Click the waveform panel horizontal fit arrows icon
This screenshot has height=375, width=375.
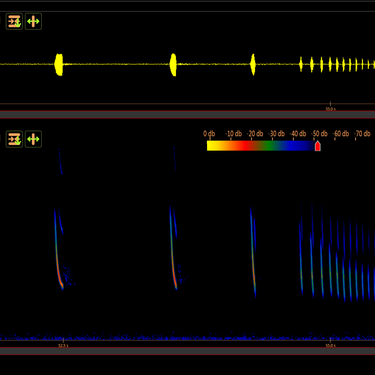coord(33,22)
